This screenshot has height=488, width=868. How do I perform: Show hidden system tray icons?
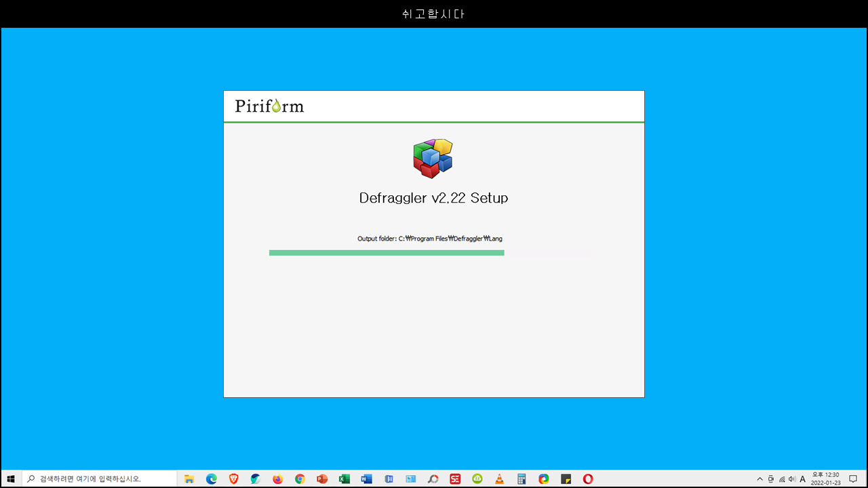[x=759, y=479]
